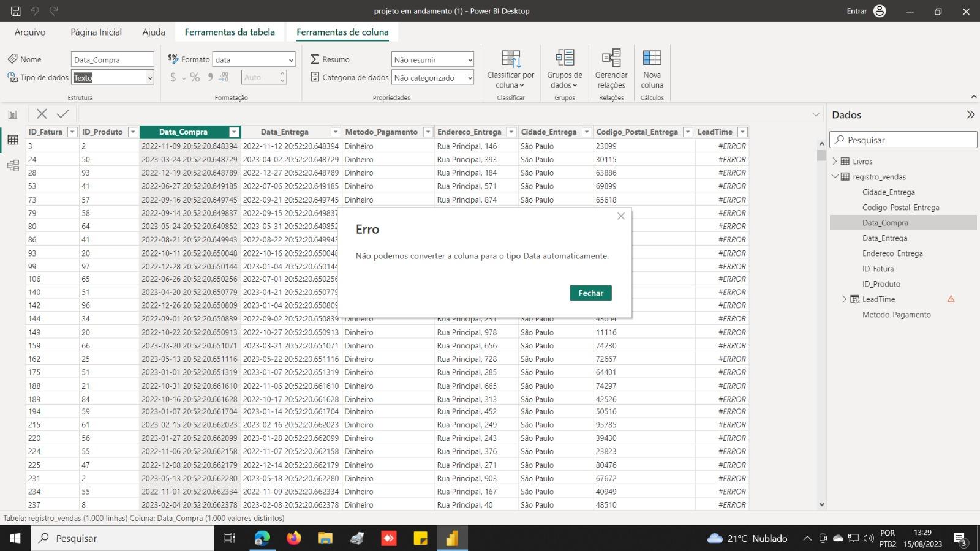Open Microsoft Edge from taskbar

point(262,538)
